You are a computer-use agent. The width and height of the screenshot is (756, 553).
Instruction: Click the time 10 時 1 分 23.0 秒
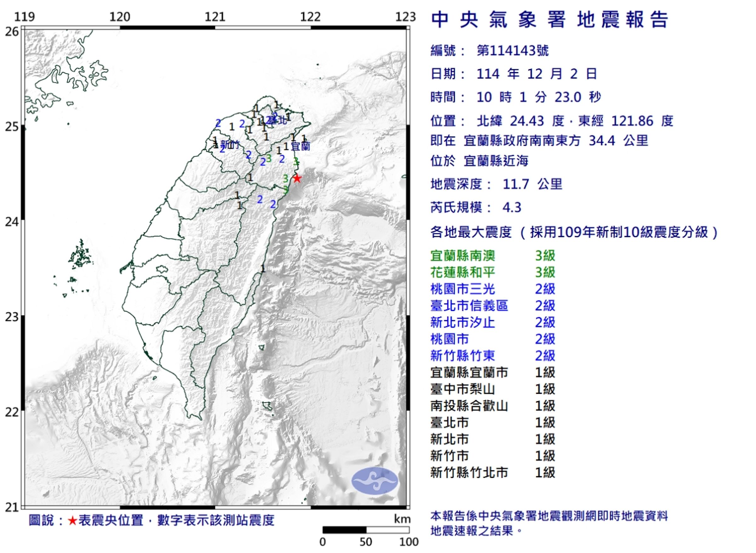[x=539, y=97]
